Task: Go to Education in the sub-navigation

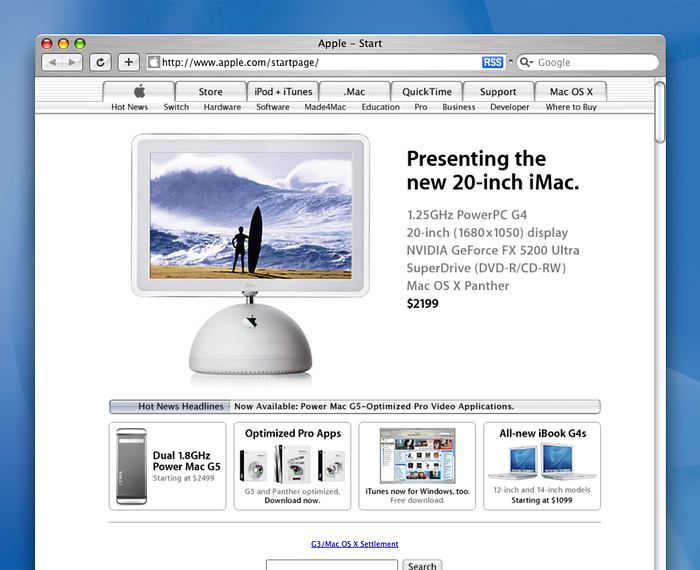Action: tap(380, 107)
